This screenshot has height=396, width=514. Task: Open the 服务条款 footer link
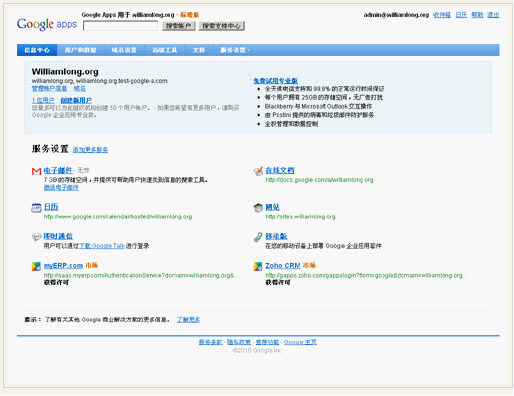point(210,342)
